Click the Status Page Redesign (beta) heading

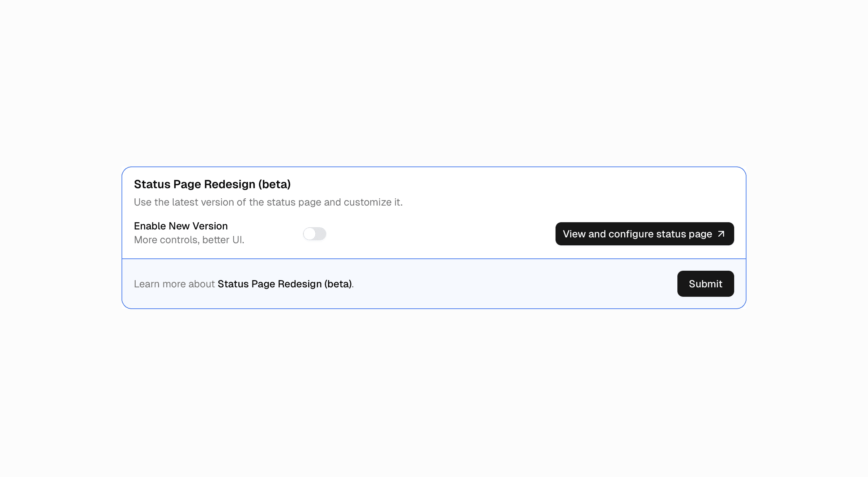(x=213, y=184)
